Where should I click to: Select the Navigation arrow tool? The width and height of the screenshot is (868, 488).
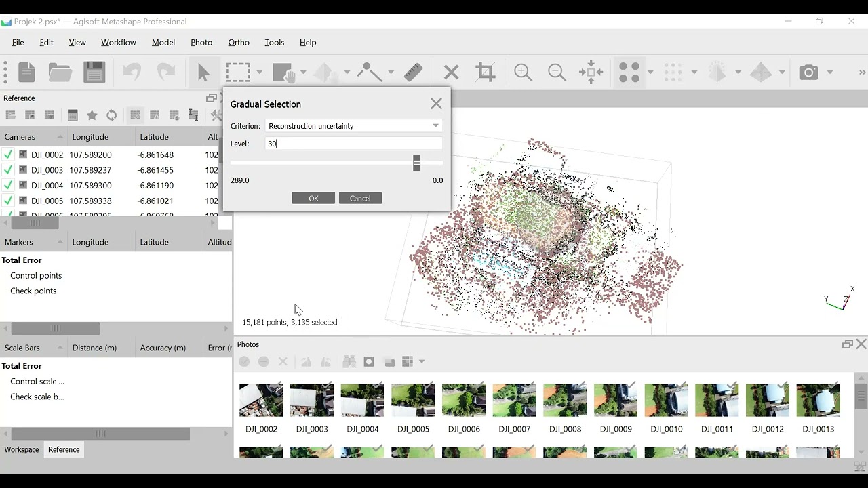[x=203, y=73]
